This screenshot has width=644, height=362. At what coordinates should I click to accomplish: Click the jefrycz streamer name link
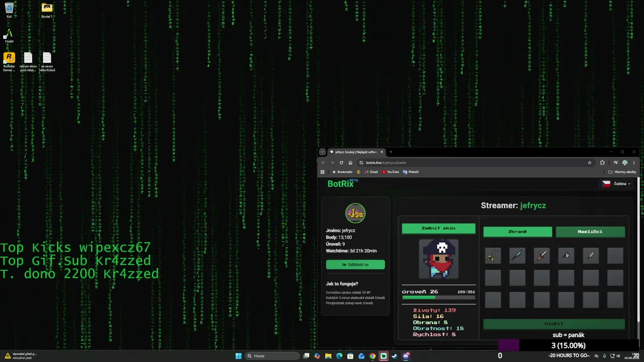[x=533, y=206]
